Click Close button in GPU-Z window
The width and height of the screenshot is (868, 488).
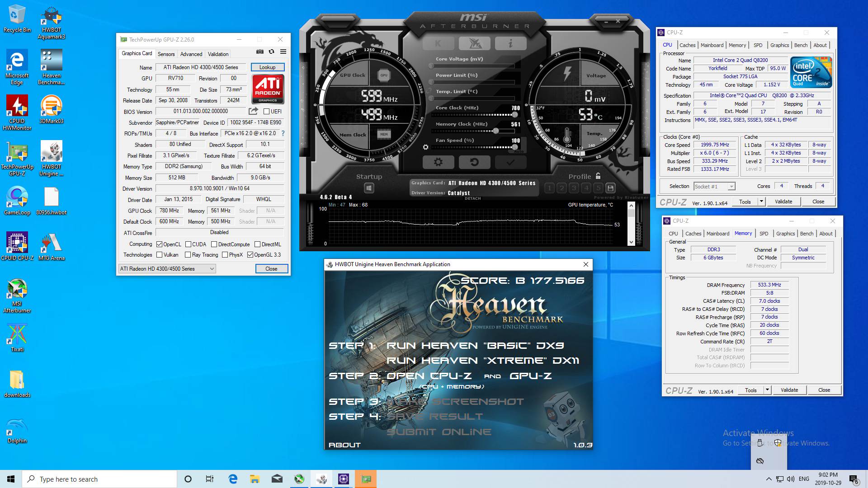pos(271,269)
